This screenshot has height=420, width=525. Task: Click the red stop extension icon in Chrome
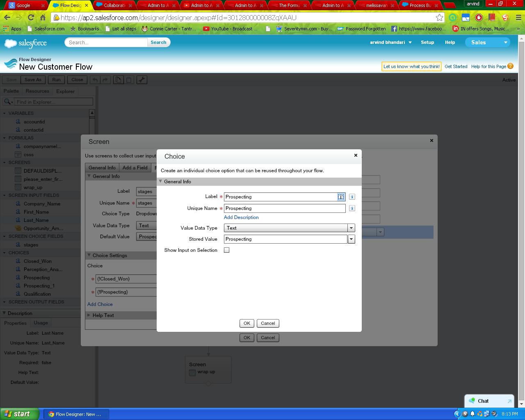[x=479, y=18]
